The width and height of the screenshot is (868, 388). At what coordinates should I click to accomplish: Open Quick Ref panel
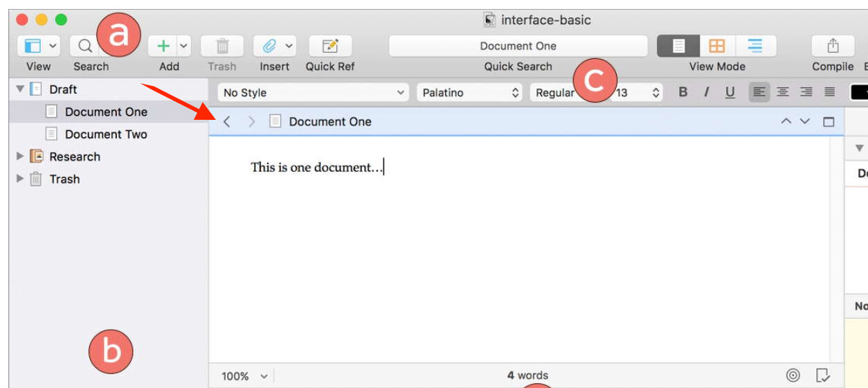pos(330,46)
